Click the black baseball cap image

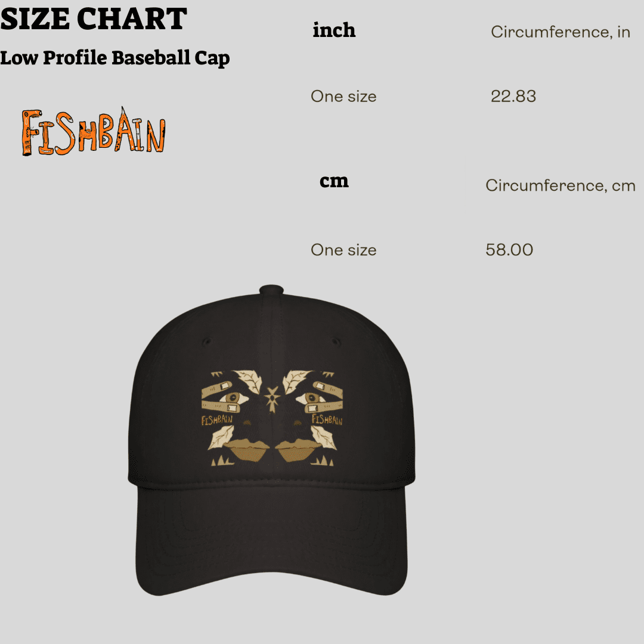271,440
